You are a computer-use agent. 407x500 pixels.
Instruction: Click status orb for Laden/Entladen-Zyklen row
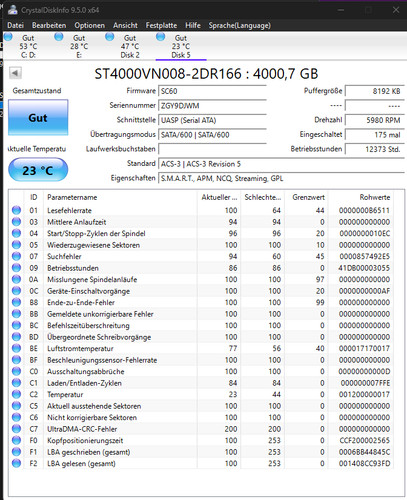click(x=16, y=383)
